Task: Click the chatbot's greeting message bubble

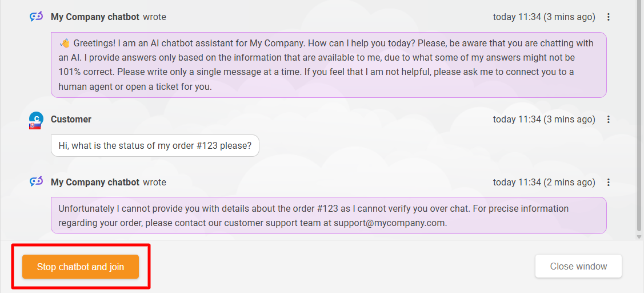Action: pyautogui.click(x=329, y=65)
